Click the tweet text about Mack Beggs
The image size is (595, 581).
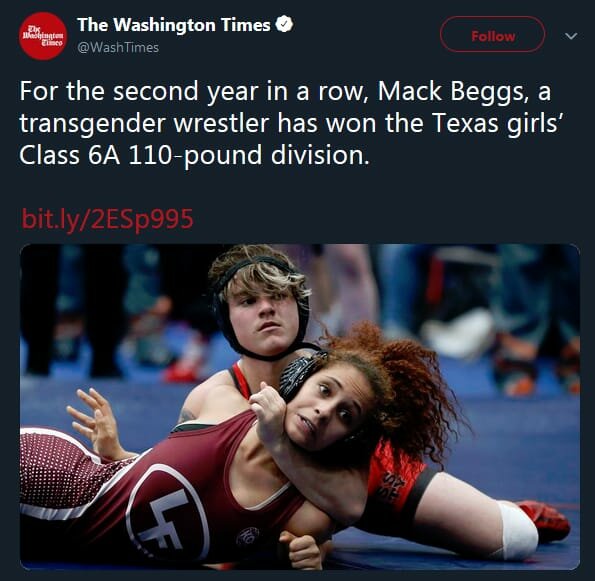tap(290, 123)
